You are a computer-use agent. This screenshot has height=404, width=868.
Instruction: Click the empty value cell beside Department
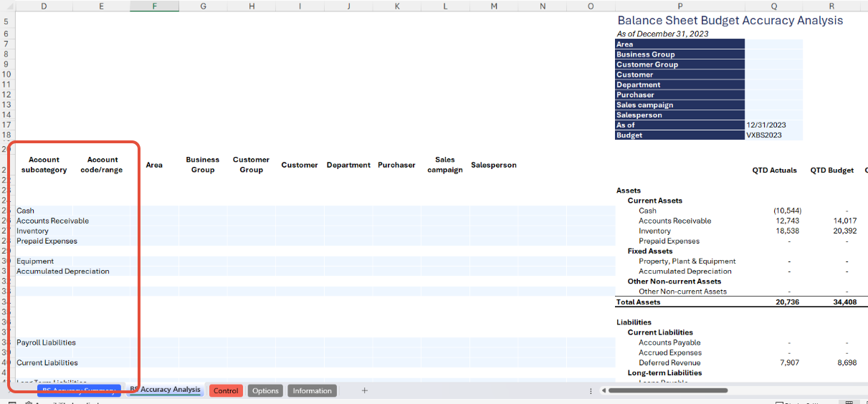click(773, 85)
